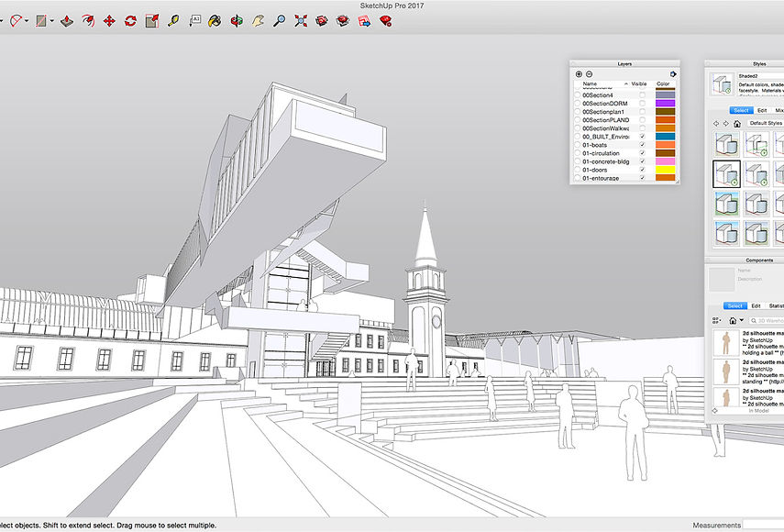This screenshot has height=532, width=784.
Task: Select the silhouette man holding a ball component
Action: pyautogui.click(x=748, y=343)
